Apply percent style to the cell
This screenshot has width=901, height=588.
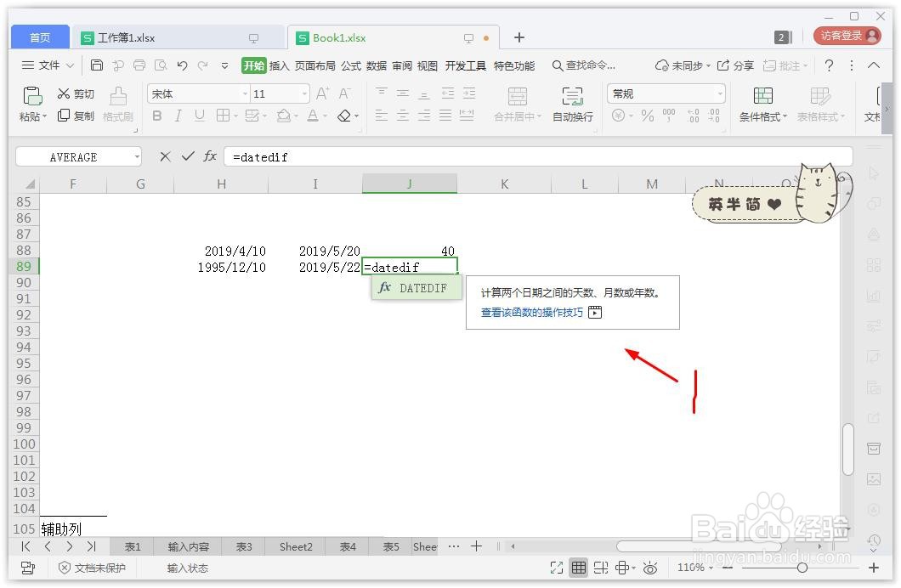tap(646, 116)
